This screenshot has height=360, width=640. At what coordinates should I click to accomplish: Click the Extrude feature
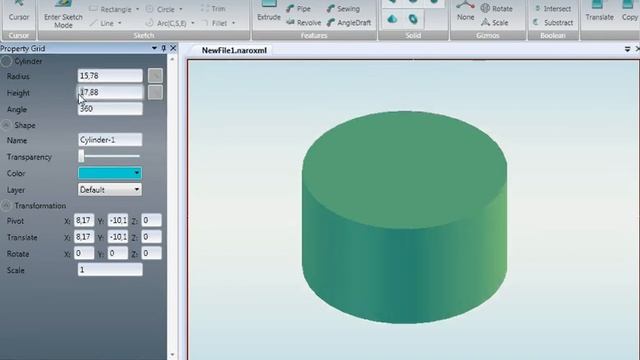269,11
